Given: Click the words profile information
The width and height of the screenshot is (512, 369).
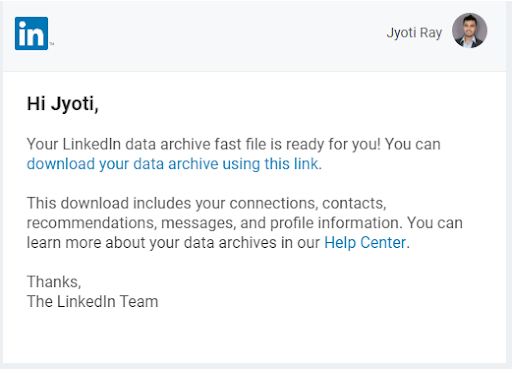Looking at the screenshot, I should click(334, 223).
